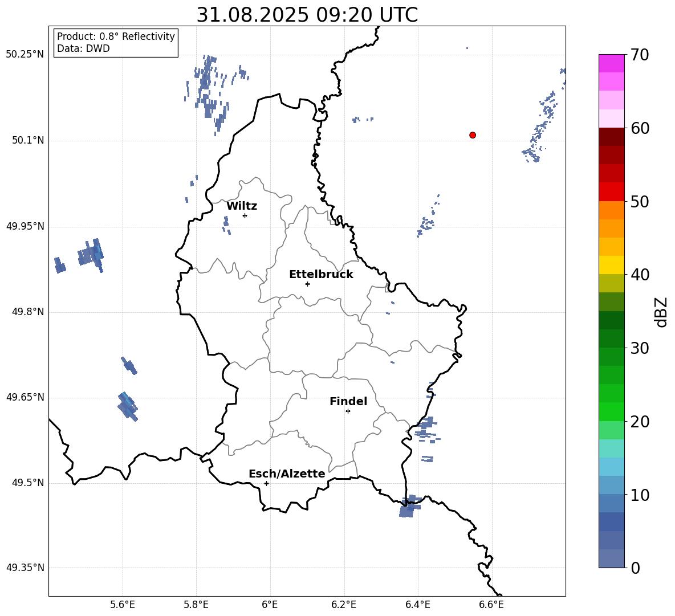The image size is (675, 616).
Task: Click the 49.5°N latitude label
Action: (x=27, y=483)
